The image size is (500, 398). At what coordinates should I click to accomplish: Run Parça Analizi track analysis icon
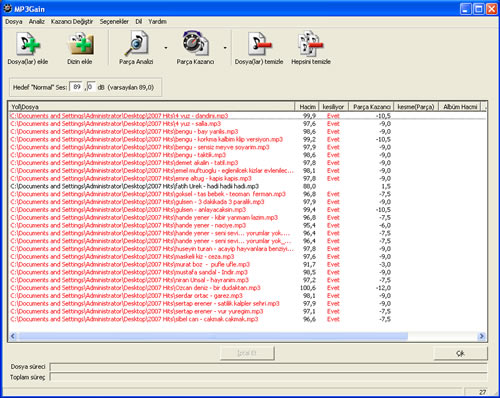(136, 43)
